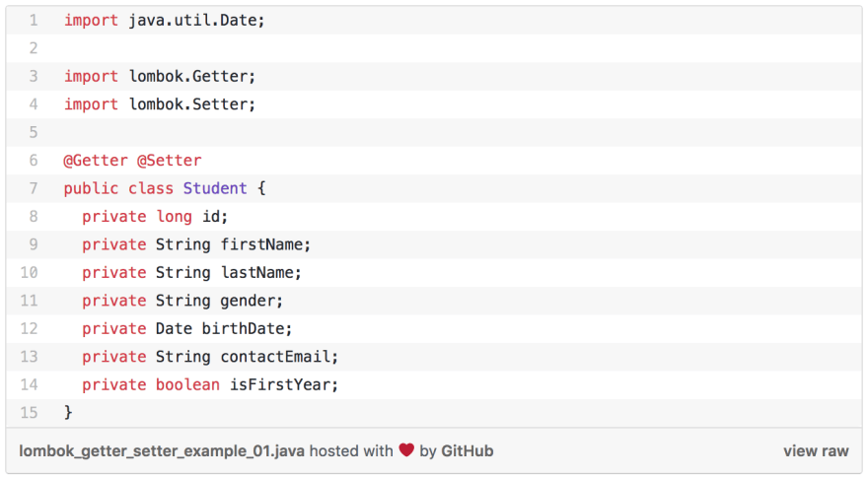Click the Student class name
Image resolution: width=868 pixels, height=478 pixels.
pos(215,188)
